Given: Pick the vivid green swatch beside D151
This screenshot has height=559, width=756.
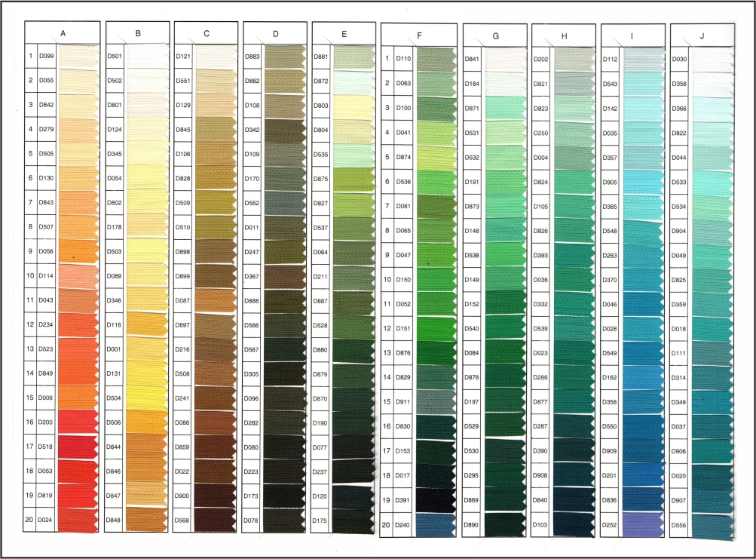Looking at the screenshot, I should 436,328.
